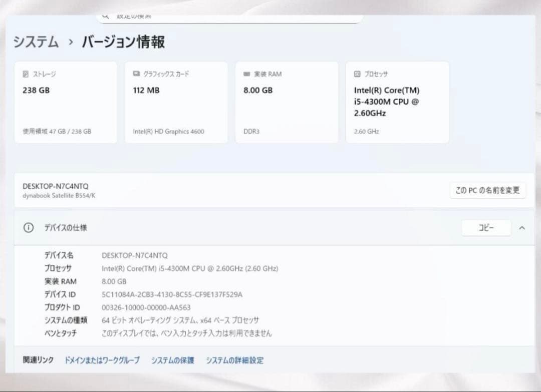Open the ドメインまたはワークグループ link

pos(102,360)
